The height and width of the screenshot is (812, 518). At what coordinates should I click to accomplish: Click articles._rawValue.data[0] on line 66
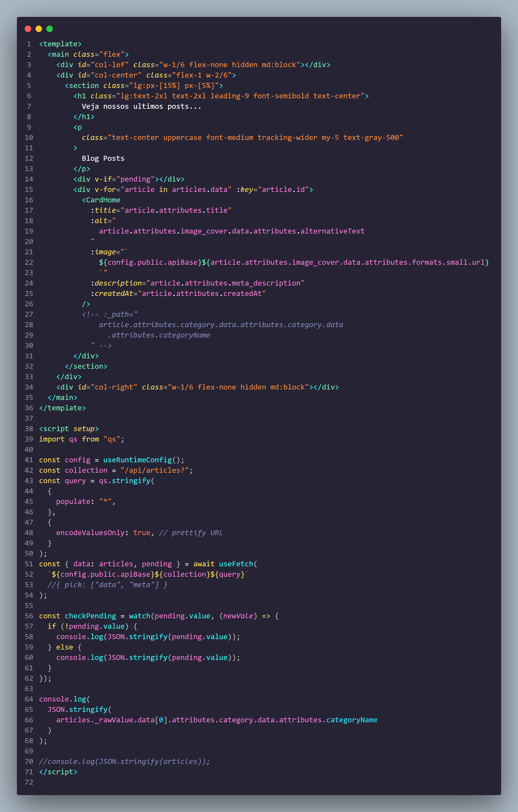pyautogui.click(x=112, y=720)
